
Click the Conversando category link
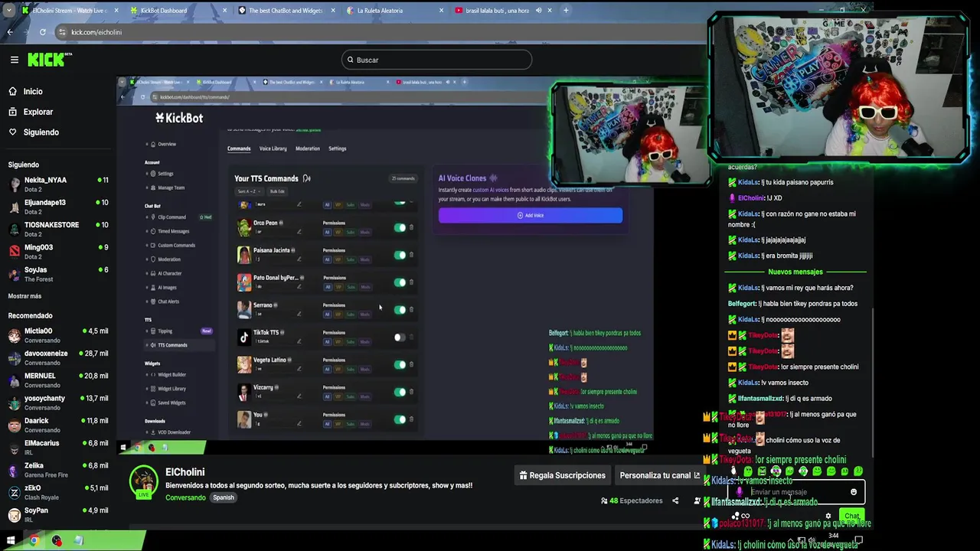[x=185, y=497]
